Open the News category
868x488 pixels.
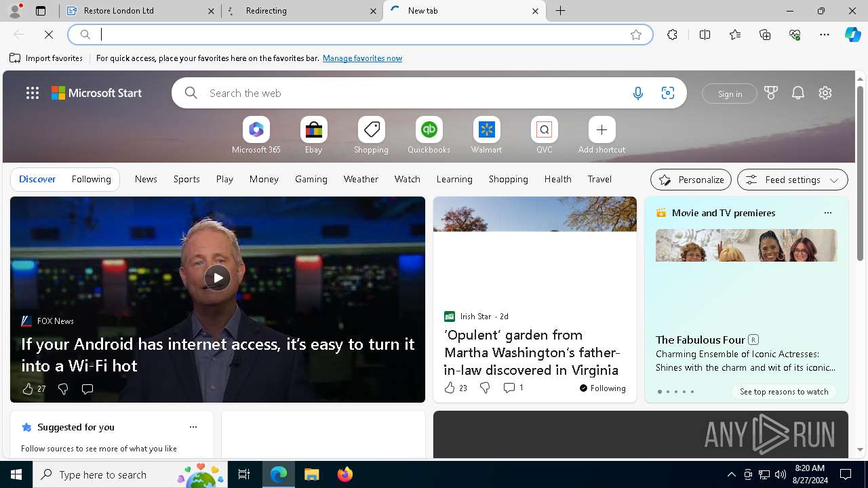146,179
